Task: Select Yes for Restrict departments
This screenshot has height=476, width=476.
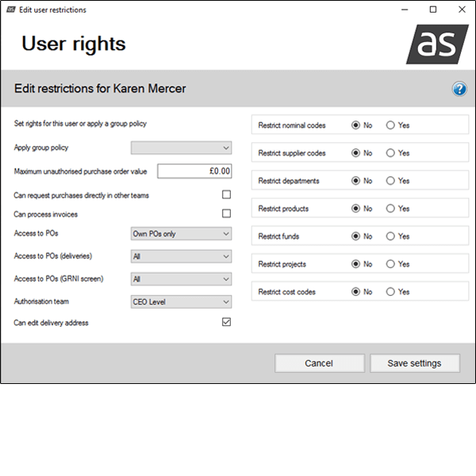Action: [x=390, y=181]
